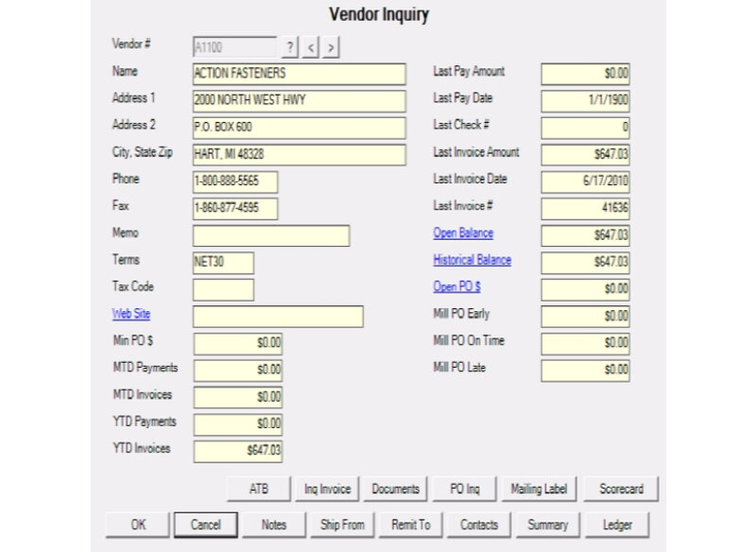Open vendor Documents

point(395,489)
